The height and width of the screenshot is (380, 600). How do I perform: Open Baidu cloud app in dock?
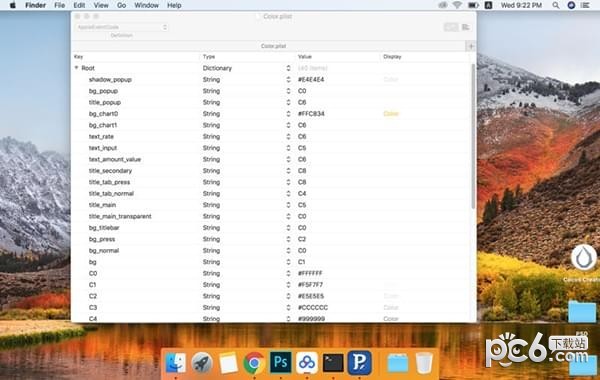click(307, 362)
